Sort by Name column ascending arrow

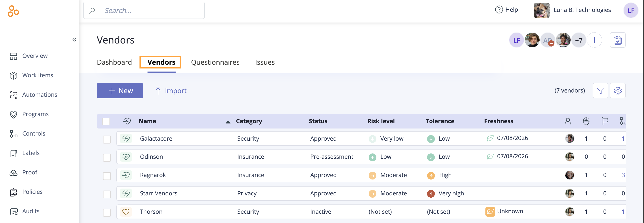point(228,122)
